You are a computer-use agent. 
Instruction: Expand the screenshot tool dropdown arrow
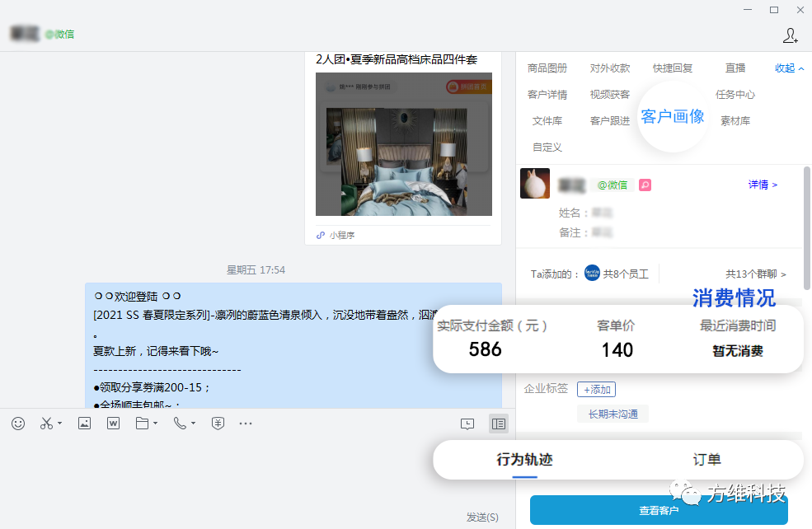coord(59,424)
